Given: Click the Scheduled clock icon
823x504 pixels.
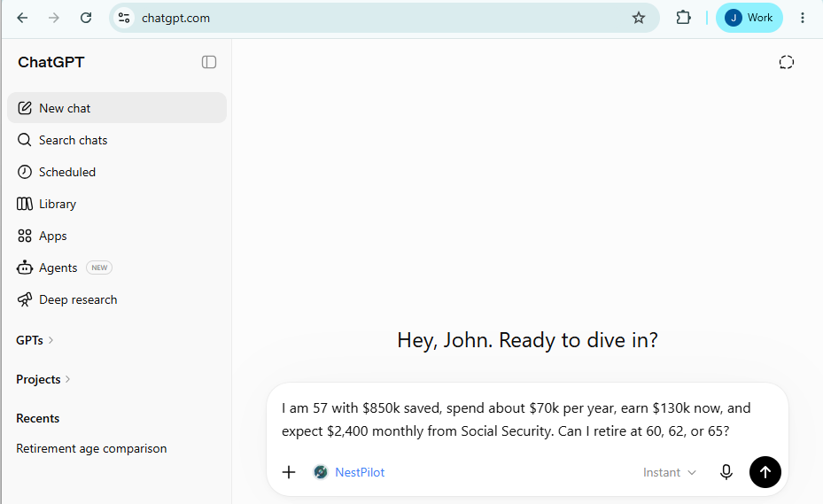Looking at the screenshot, I should [x=25, y=172].
